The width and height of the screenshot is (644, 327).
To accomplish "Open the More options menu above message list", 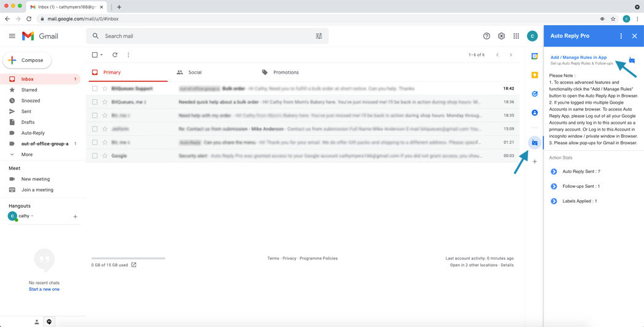I will click(128, 55).
